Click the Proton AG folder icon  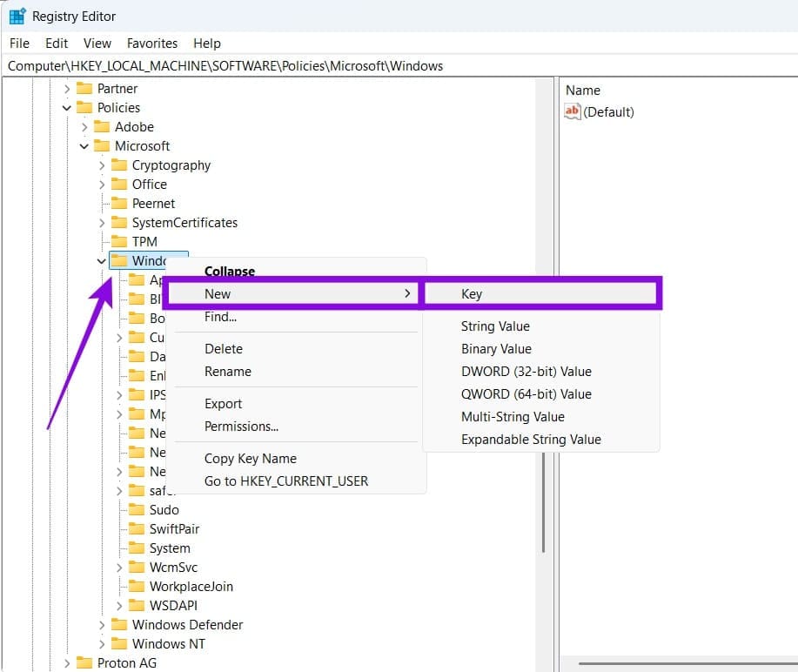pyautogui.click(x=84, y=662)
